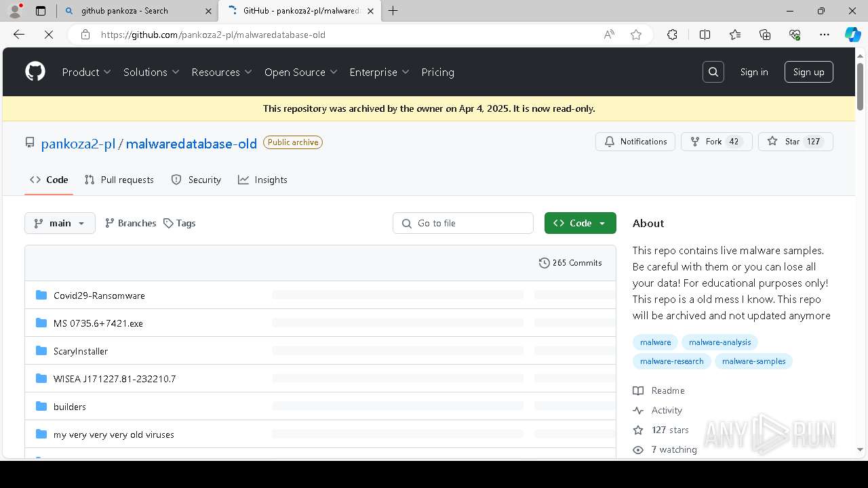
Task: Open the MS 0735.6+7421.exe folder
Action: coord(98,323)
